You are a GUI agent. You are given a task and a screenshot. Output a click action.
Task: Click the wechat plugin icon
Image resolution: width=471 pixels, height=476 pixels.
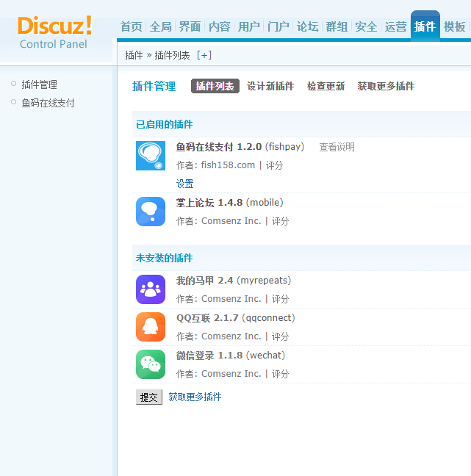(151, 364)
